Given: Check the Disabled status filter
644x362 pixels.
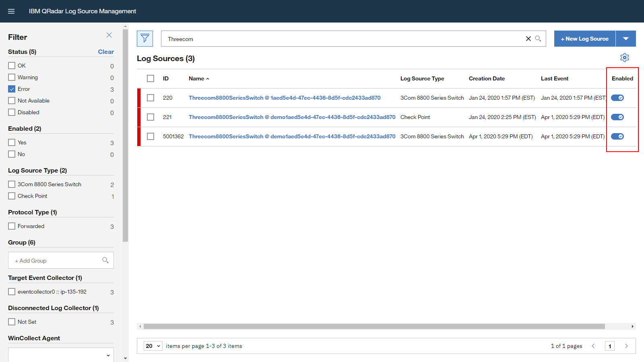Looking at the screenshot, I should point(12,112).
